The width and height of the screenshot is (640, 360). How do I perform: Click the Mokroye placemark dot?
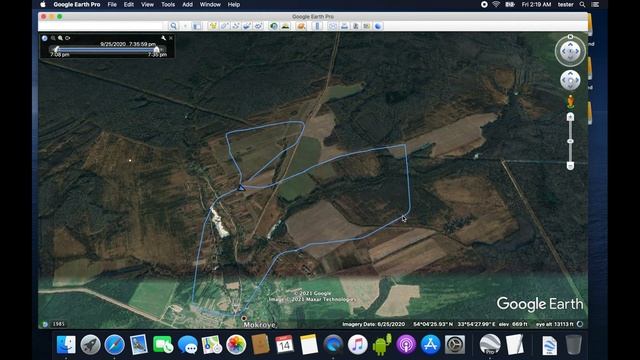pyautogui.click(x=244, y=318)
